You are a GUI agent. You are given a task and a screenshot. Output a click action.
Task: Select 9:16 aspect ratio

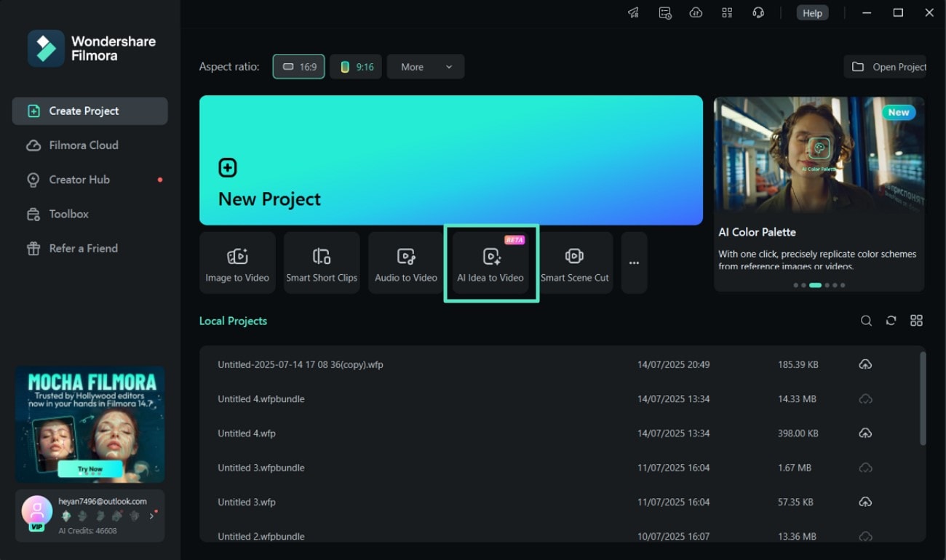pyautogui.click(x=356, y=67)
